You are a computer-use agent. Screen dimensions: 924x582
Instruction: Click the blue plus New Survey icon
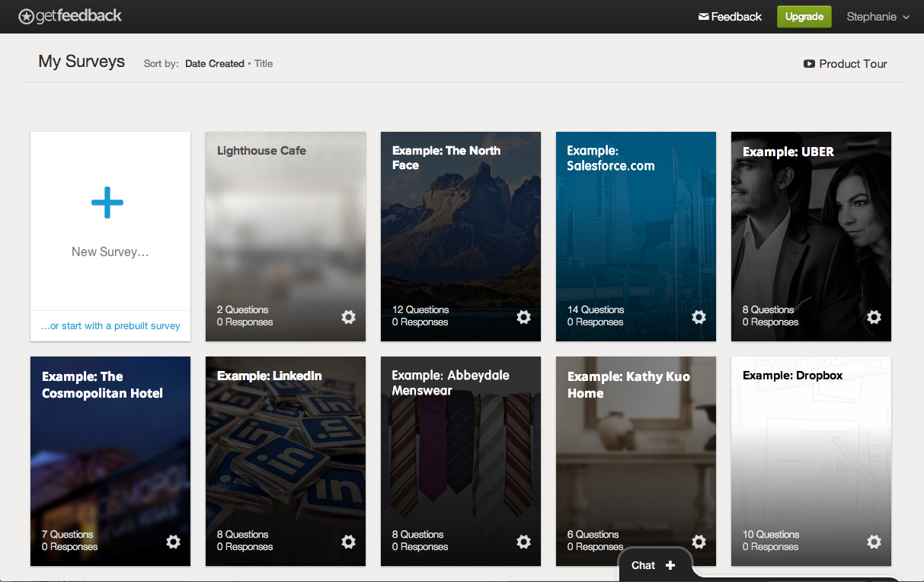pyautogui.click(x=107, y=202)
